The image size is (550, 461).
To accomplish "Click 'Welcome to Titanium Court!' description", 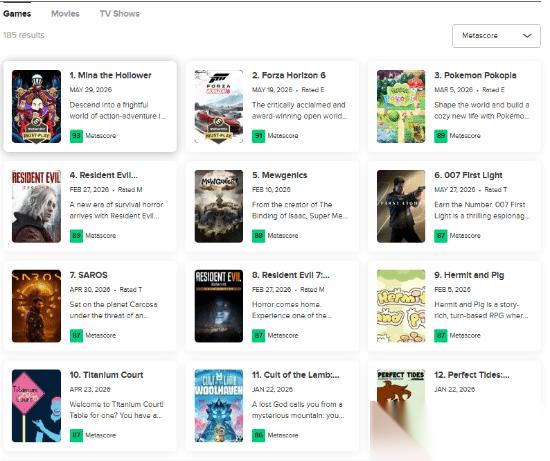I will coord(116,404).
